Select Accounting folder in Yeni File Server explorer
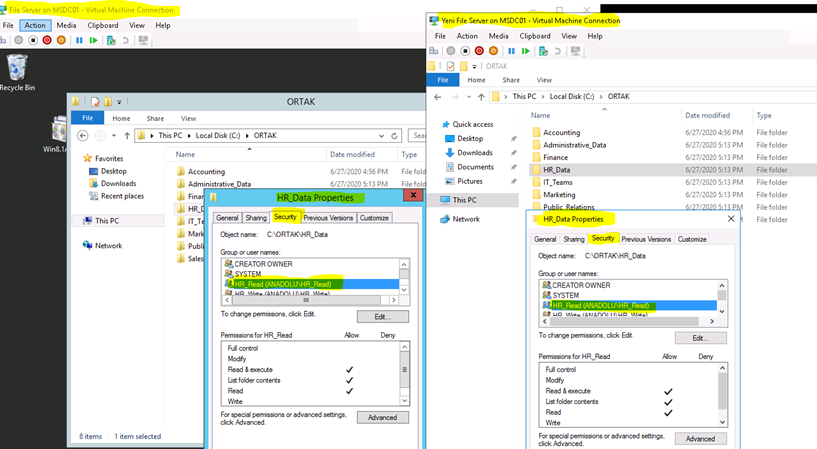This screenshot has width=817, height=449. point(561,133)
